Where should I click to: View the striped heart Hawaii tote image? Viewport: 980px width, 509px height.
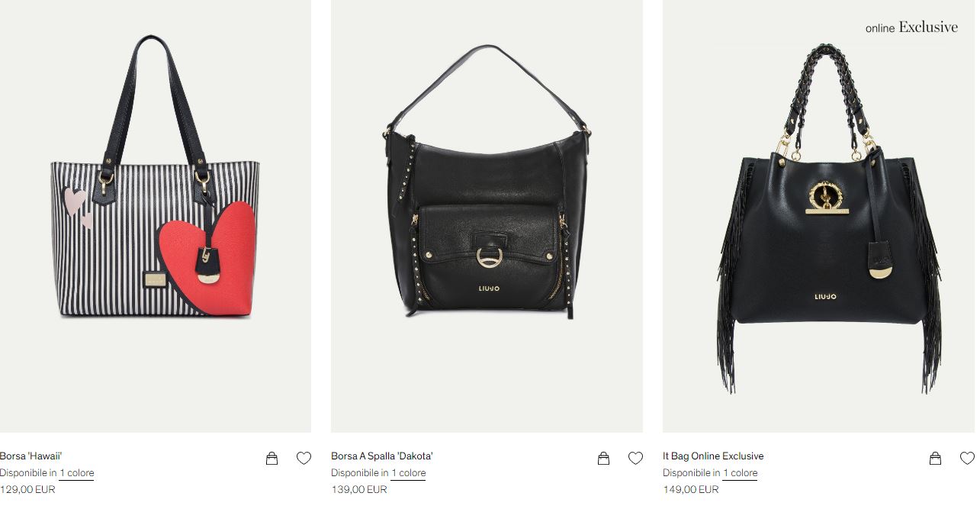pos(156,216)
